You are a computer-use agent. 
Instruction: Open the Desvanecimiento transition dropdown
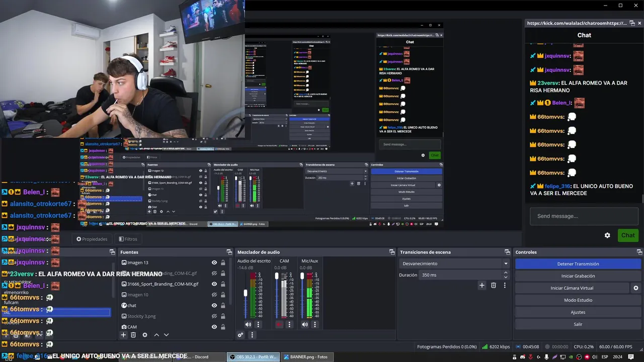point(455,263)
